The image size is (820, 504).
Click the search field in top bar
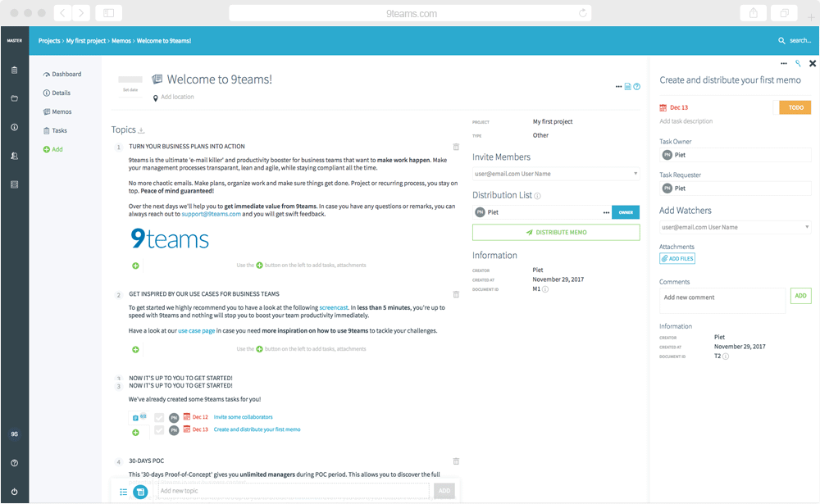(x=795, y=40)
